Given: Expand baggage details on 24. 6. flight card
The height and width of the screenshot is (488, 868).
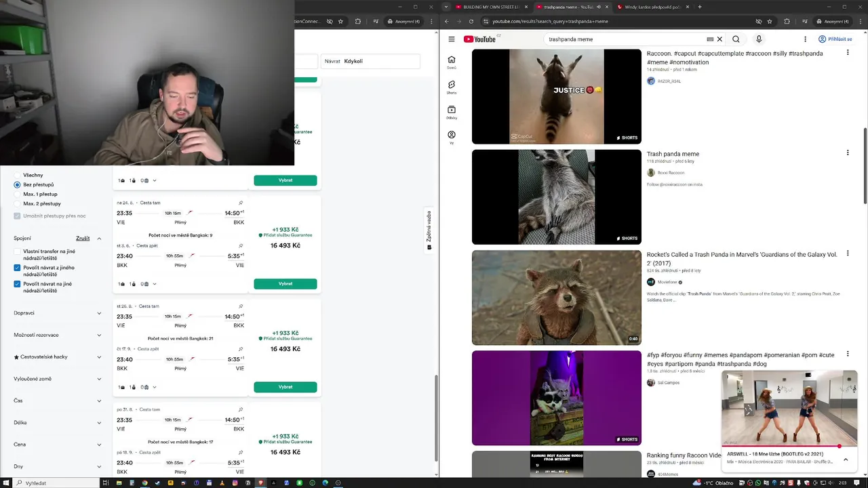Looking at the screenshot, I should (155, 284).
